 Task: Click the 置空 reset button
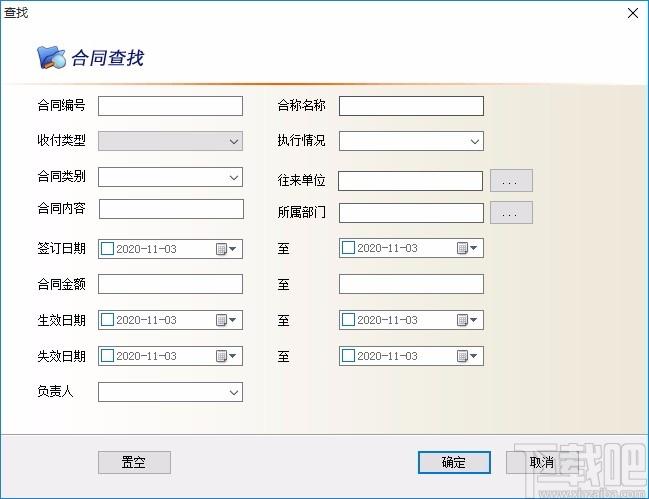point(134,462)
